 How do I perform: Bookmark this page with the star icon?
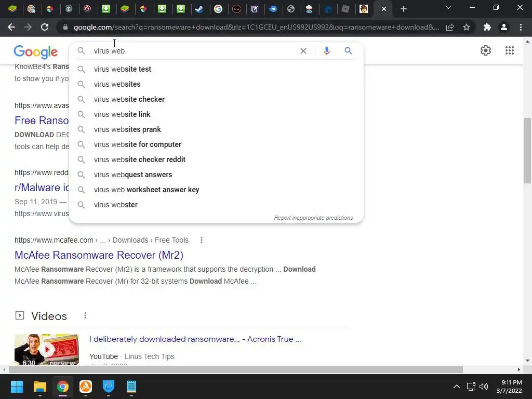tap(467, 27)
